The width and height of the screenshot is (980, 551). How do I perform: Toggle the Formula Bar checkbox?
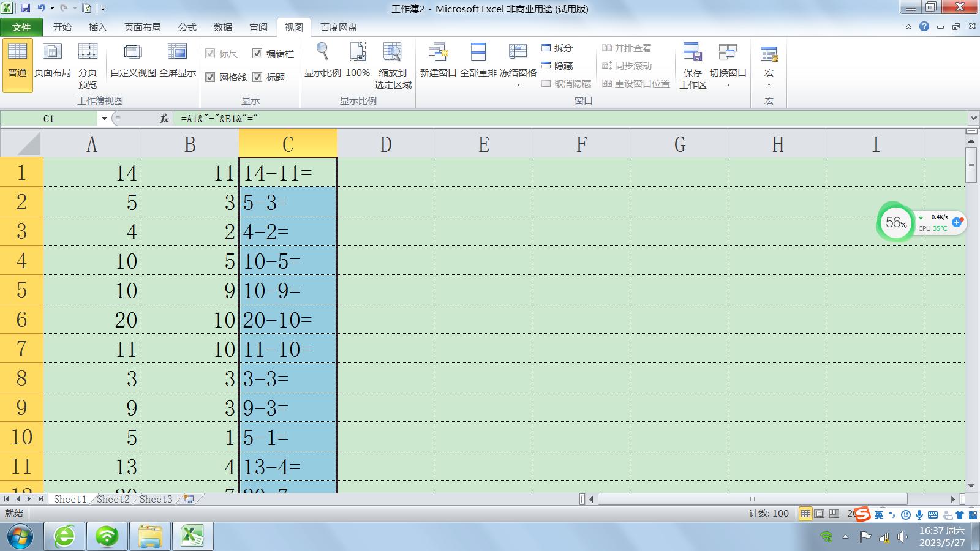click(x=257, y=53)
